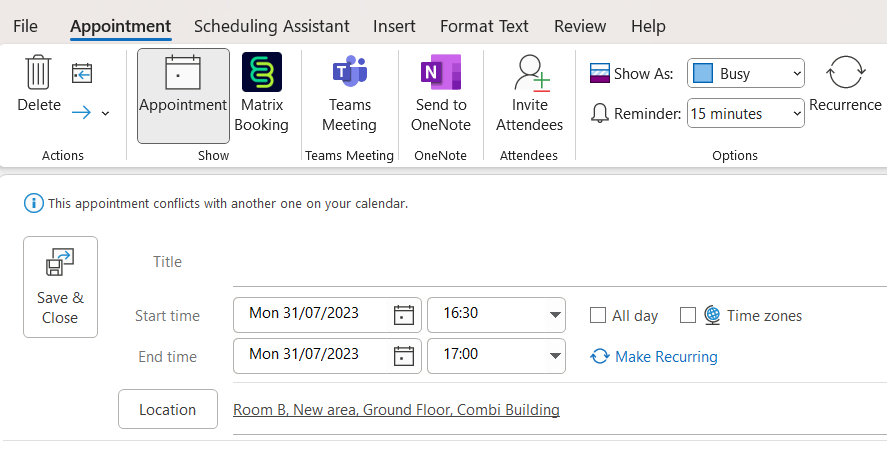Image resolution: width=887 pixels, height=454 pixels.
Task: Click the end date calendar picker icon
Action: point(403,356)
